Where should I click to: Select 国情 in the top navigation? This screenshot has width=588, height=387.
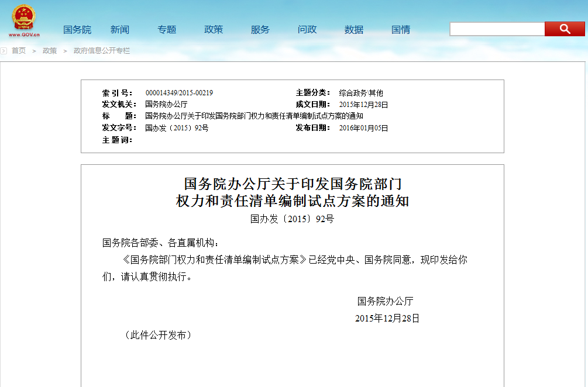point(401,30)
